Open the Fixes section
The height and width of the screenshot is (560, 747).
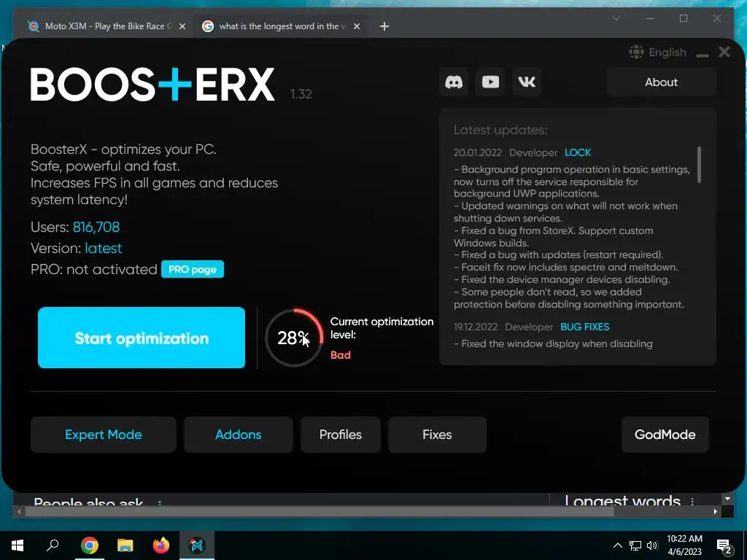click(x=437, y=435)
